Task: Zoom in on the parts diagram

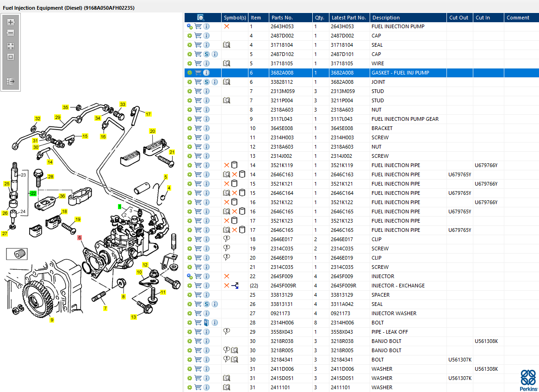Action: (x=11, y=22)
